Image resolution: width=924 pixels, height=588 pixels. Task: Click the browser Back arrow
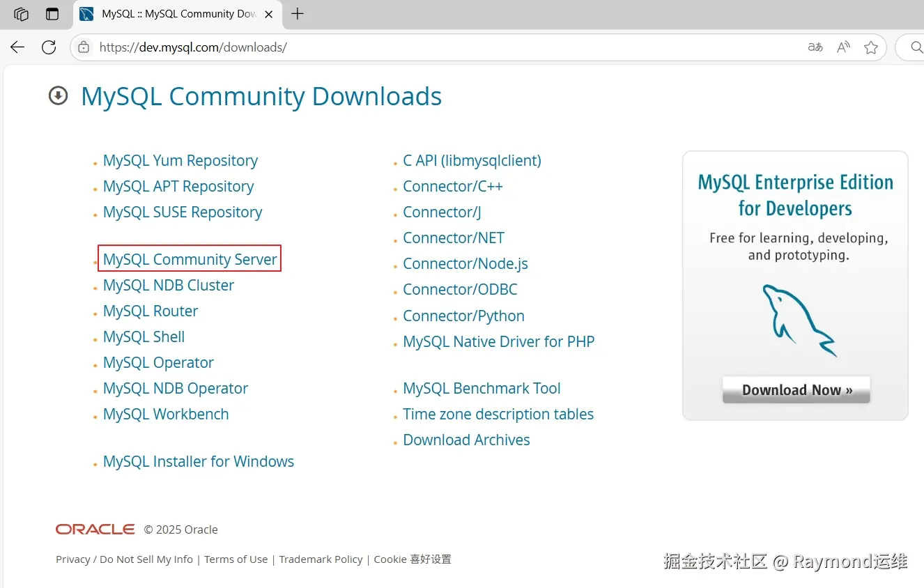coord(17,47)
